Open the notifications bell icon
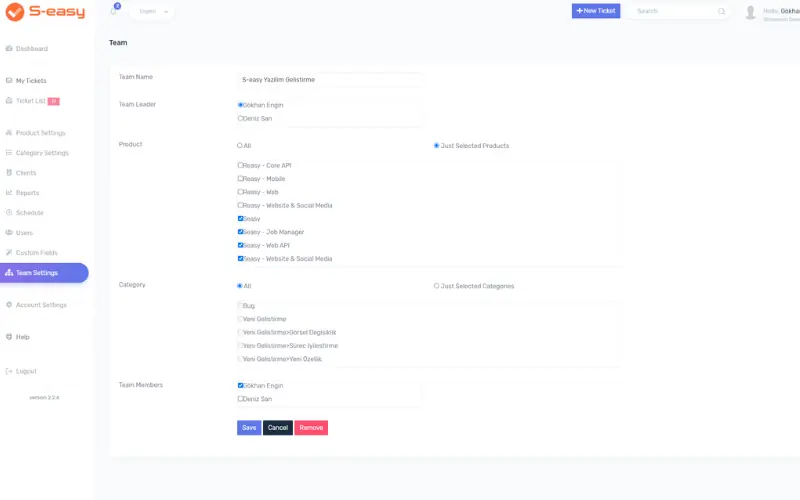800x500 pixels. [x=113, y=11]
